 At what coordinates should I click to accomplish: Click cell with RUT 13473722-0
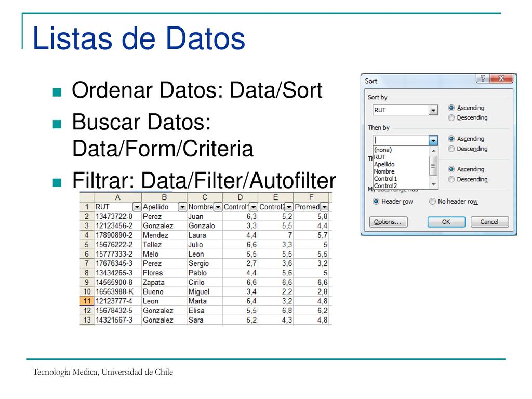118,217
